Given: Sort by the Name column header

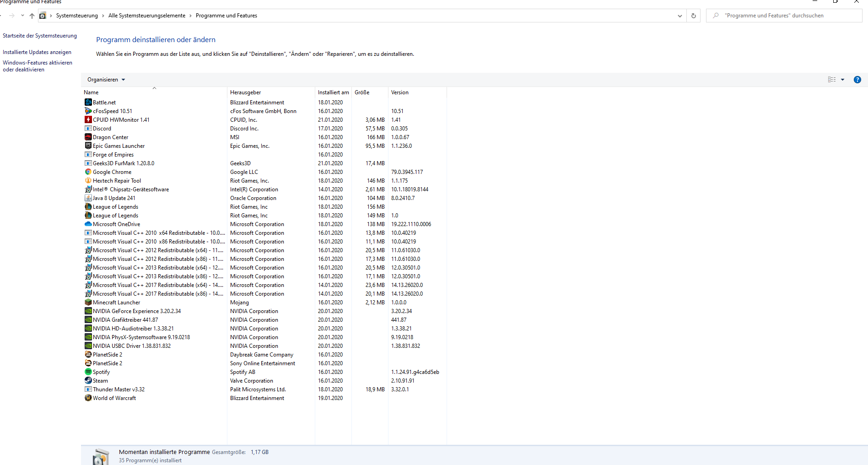Looking at the screenshot, I should [x=155, y=92].
